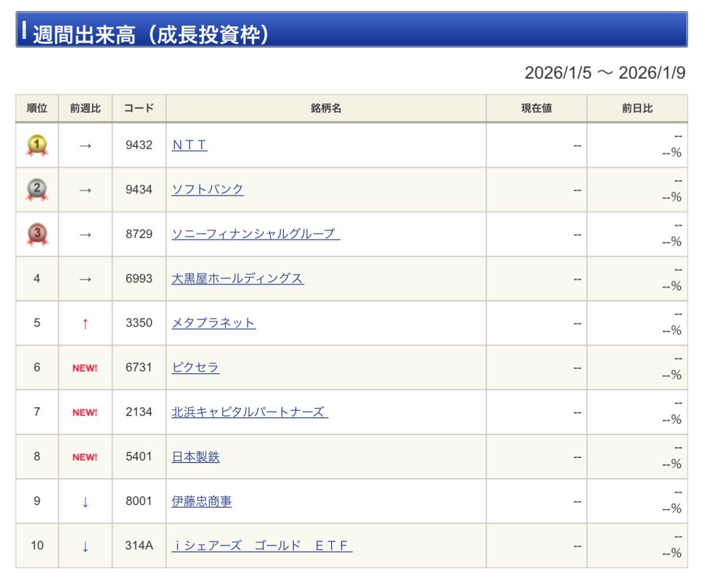Click stock code 3350

point(139,323)
